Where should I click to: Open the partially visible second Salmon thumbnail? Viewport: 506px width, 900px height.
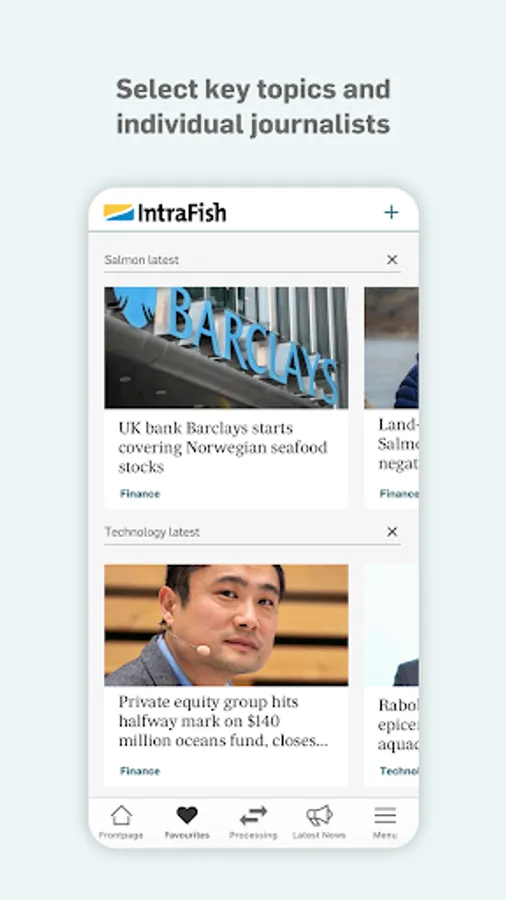[x=391, y=348]
